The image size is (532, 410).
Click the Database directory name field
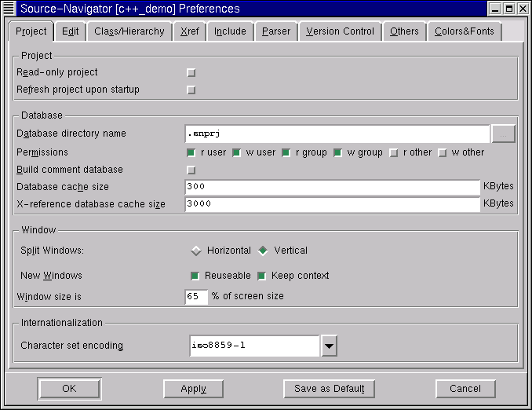(x=337, y=134)
